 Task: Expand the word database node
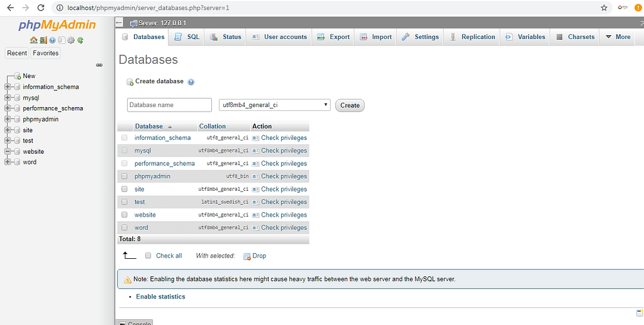[8, 162]
